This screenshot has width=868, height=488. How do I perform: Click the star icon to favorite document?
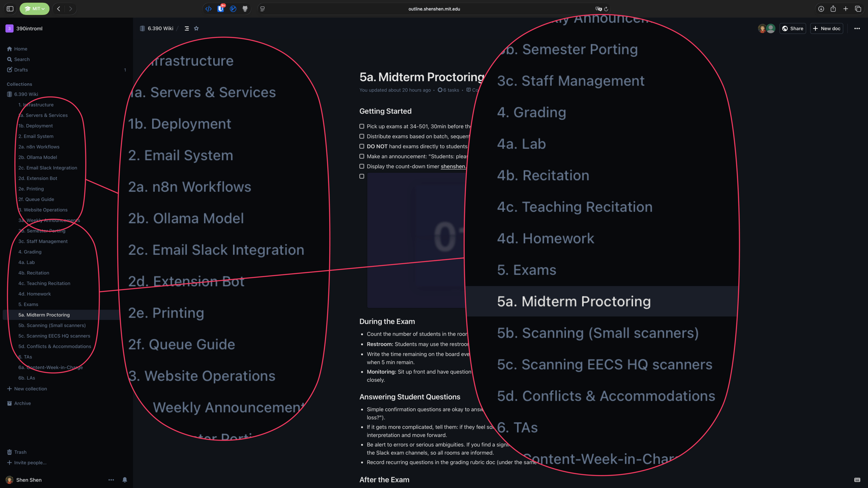coord(196,29)
